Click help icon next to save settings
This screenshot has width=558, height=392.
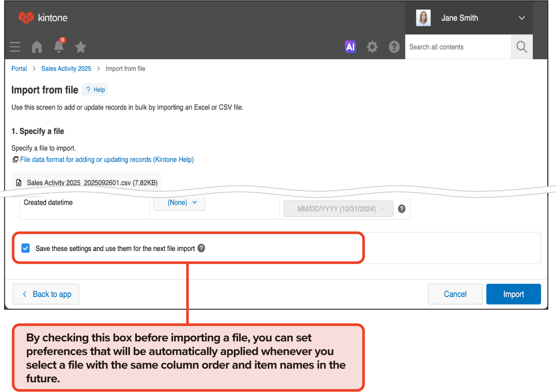(x=201, y=248)
